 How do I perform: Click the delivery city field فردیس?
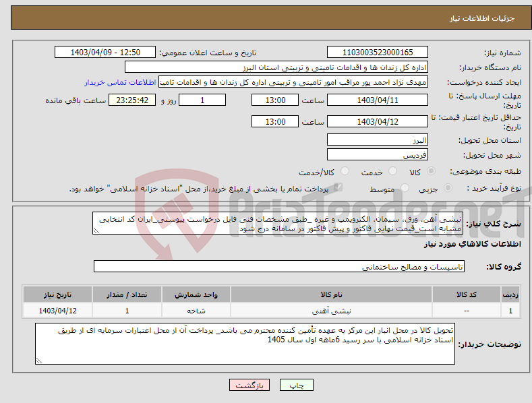click(x=378, y=155)
